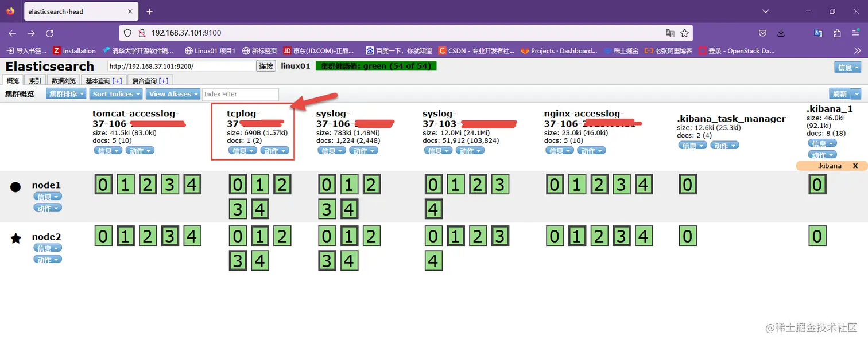Click the green cluster health status bar
The height and width of the screenshot is (344, 868).
[x=376, y=66]
